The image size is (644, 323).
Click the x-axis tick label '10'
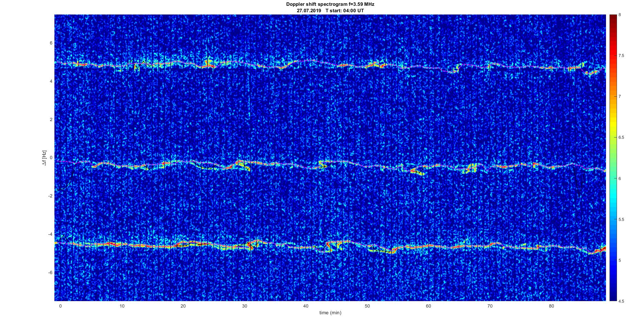click(122, 306)
